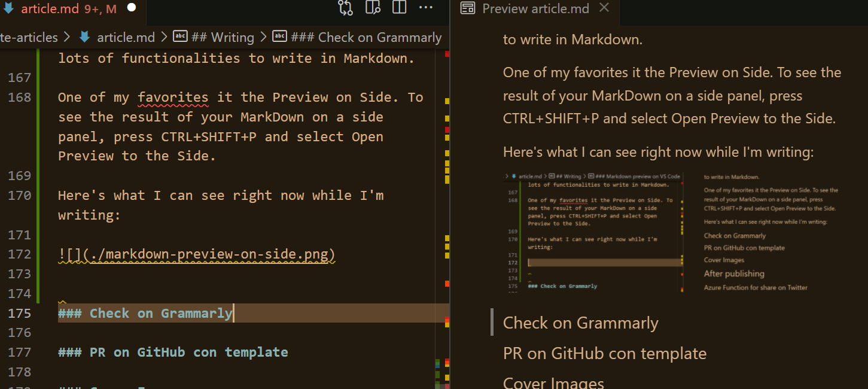
Task: Expand the article.md breadcrumb
Action: click(x=126, y=37)
